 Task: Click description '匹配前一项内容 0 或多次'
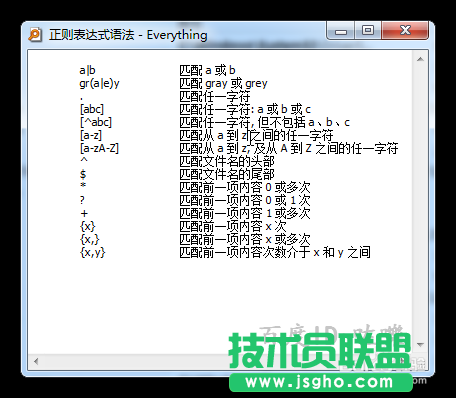tap(245, 187)
